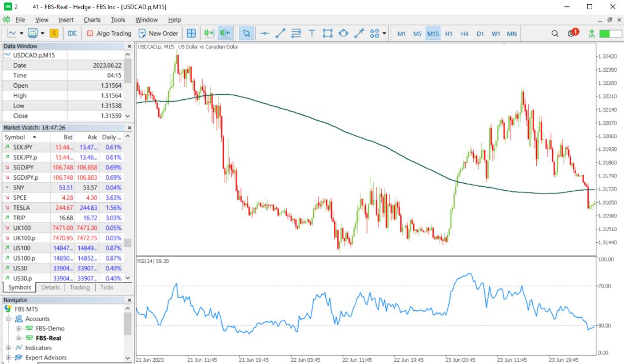Viewport: 624px width, 364px height.
Task: Open the File menu
Action: [20, 20]
